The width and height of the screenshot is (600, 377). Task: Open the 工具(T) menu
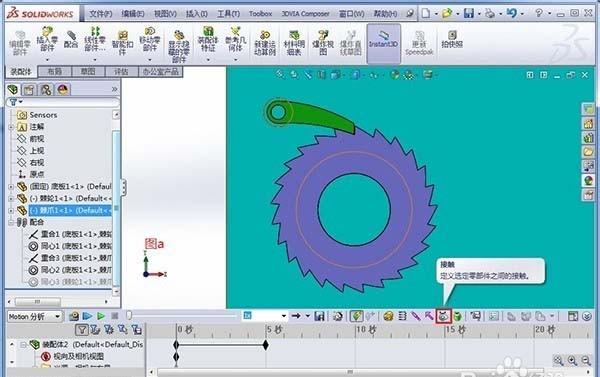click(x=228, y=14)
